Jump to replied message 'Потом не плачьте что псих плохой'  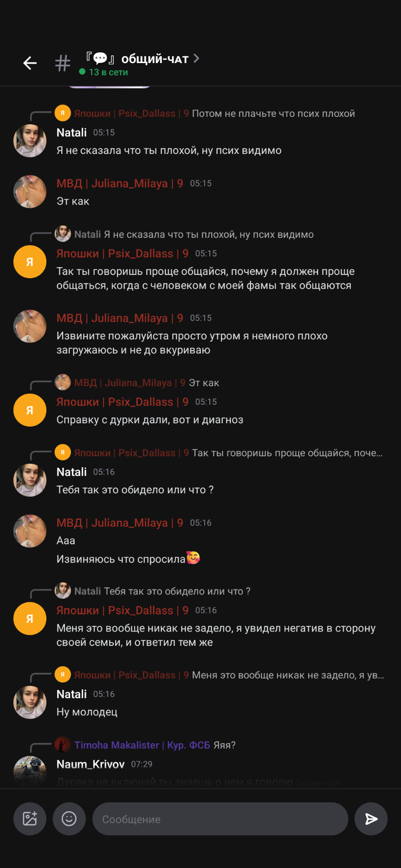click(x=273, y=114)
